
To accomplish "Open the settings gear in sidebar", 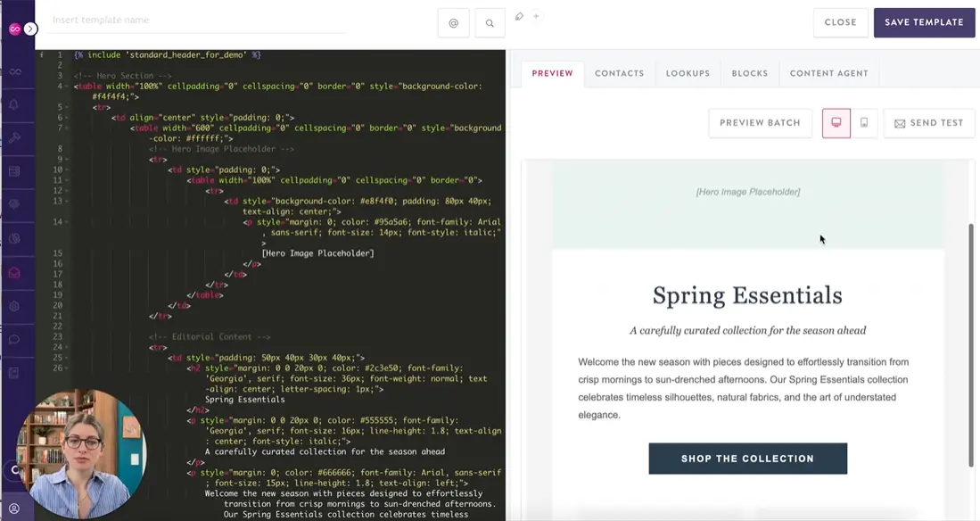I will (x=14, y=307).
